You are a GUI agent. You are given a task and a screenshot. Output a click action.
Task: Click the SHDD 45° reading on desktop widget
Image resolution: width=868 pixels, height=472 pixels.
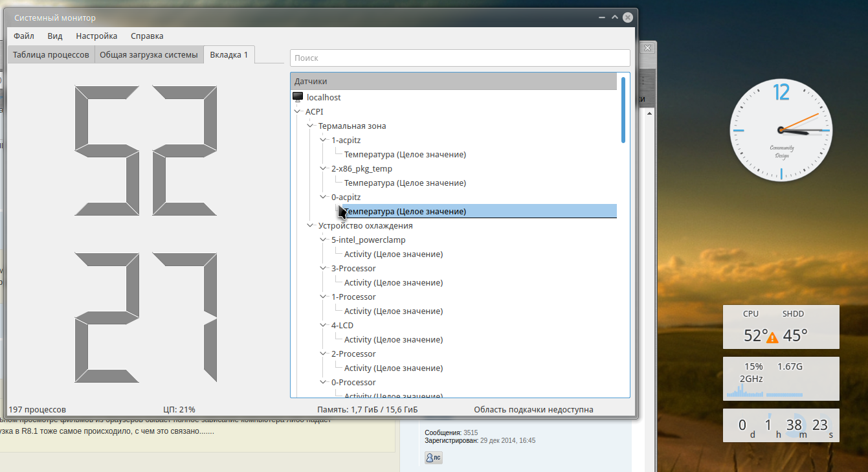coord(796,335)
